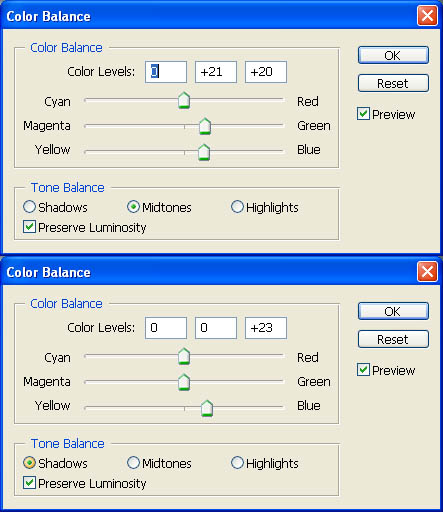Click the +21 color level field

click(216, 72)
